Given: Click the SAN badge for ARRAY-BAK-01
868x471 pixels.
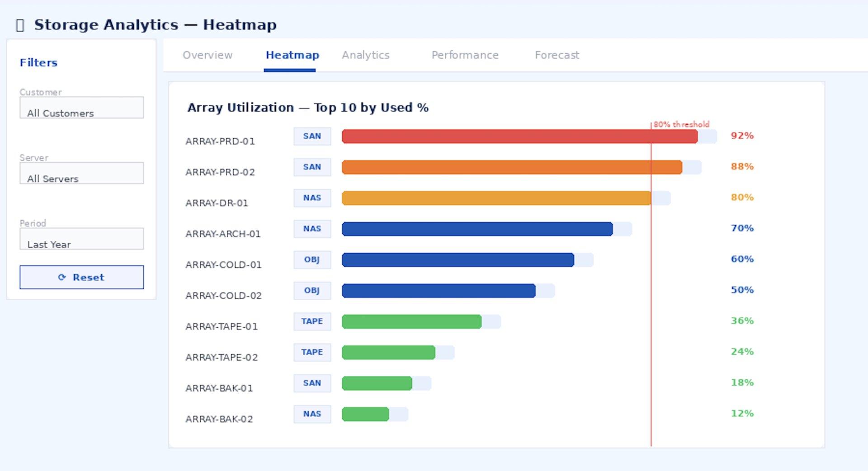Looking at the screenshot, I should (x=312, y=383).
